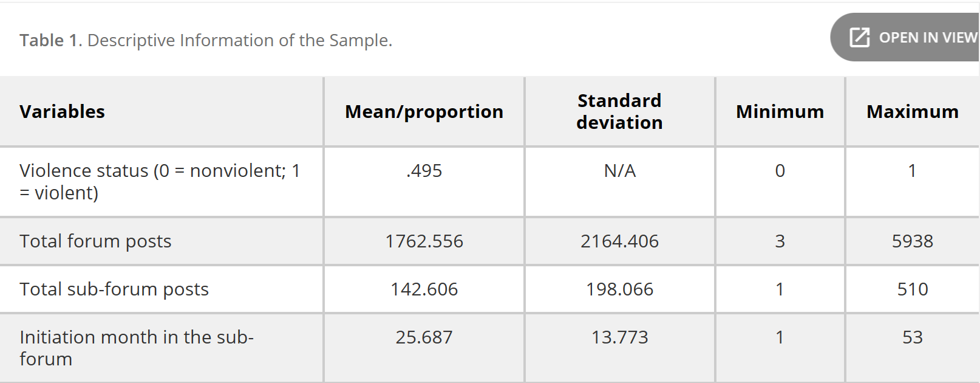Select the Total sub-forum posts row label
Image resolution: width=980 pixels, height=383 pixels.
click(x=114, y=289)
